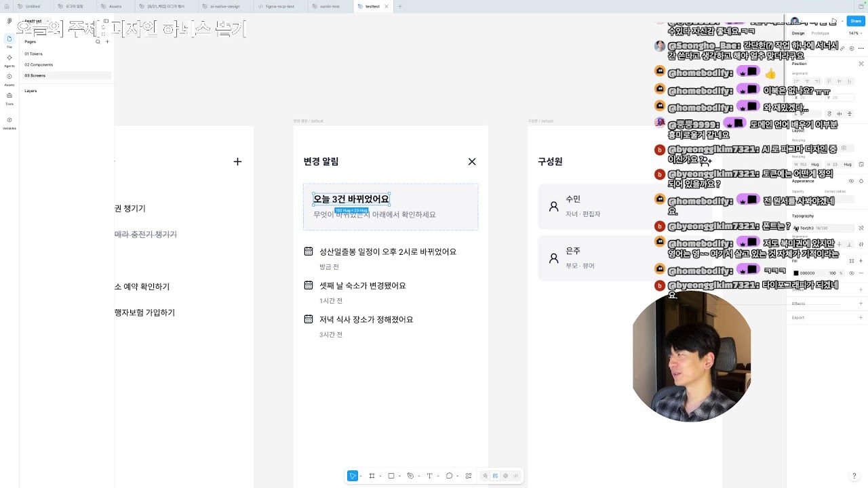Open Text tool dropdown arrow
This screenshot has width=868, height=488.
click(438, 476)
